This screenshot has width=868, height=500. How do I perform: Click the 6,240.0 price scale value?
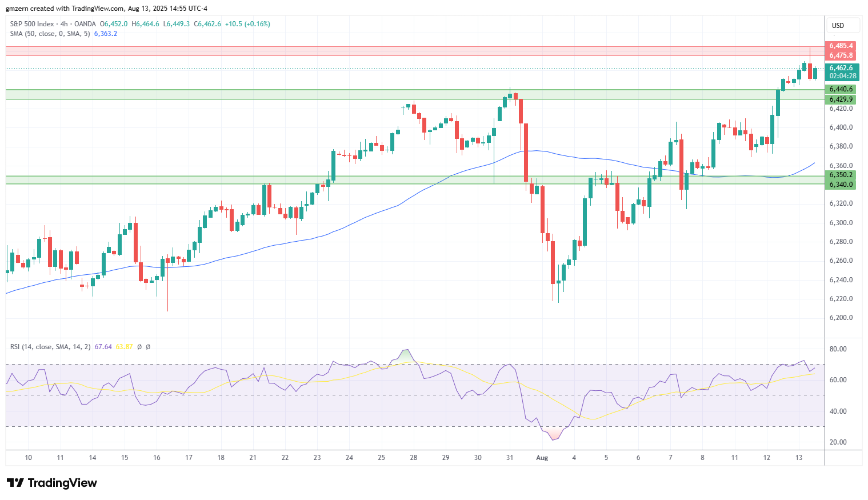(841, 280)
